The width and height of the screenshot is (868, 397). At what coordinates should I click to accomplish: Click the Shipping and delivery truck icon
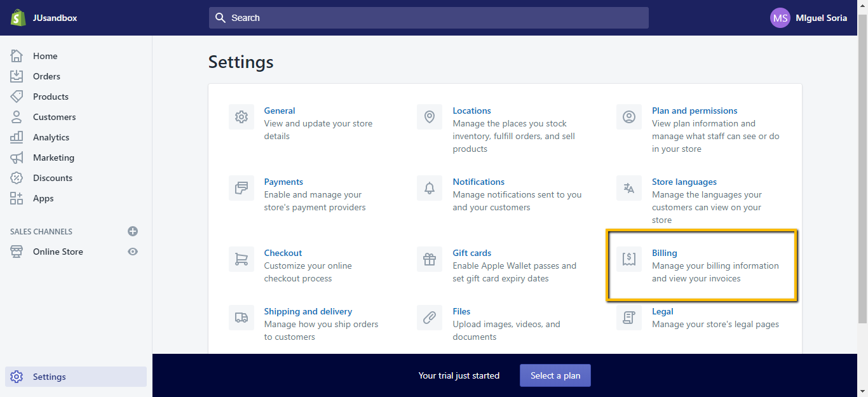pos(241,318)
